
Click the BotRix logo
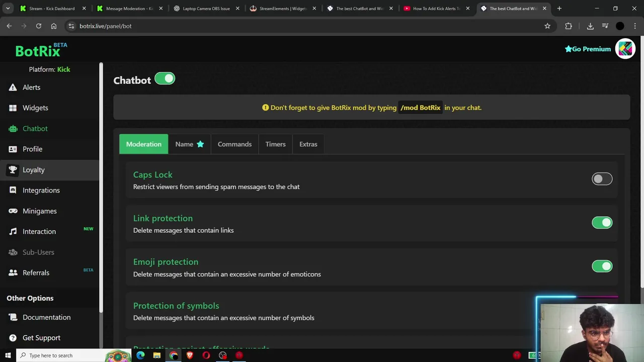click(41, 49)
